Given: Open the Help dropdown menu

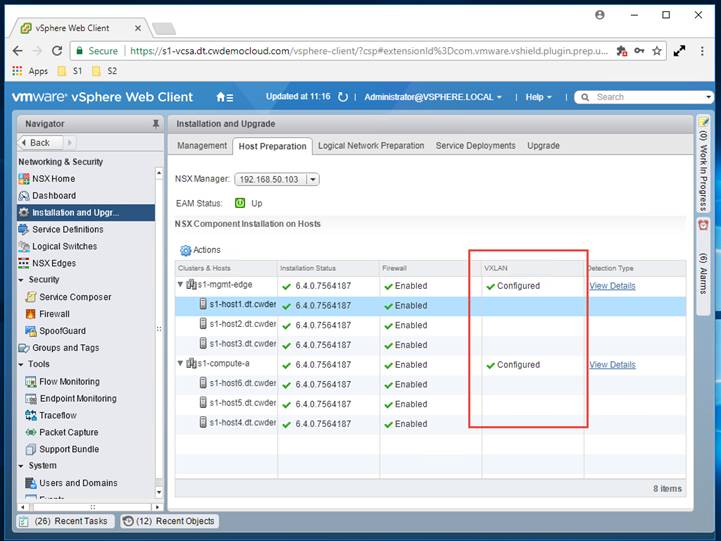Looking at the screenshot, I should tap(538, 97).
